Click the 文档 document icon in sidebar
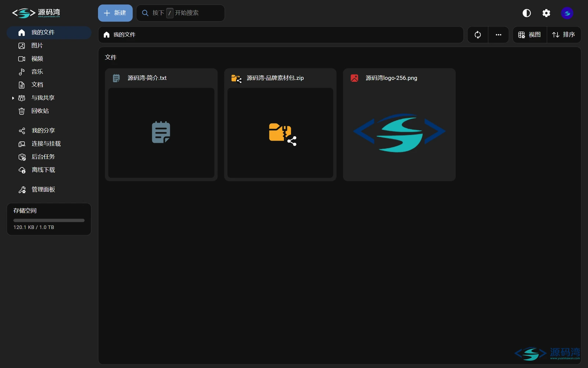The image size is (588, 368). coord(22,85)
